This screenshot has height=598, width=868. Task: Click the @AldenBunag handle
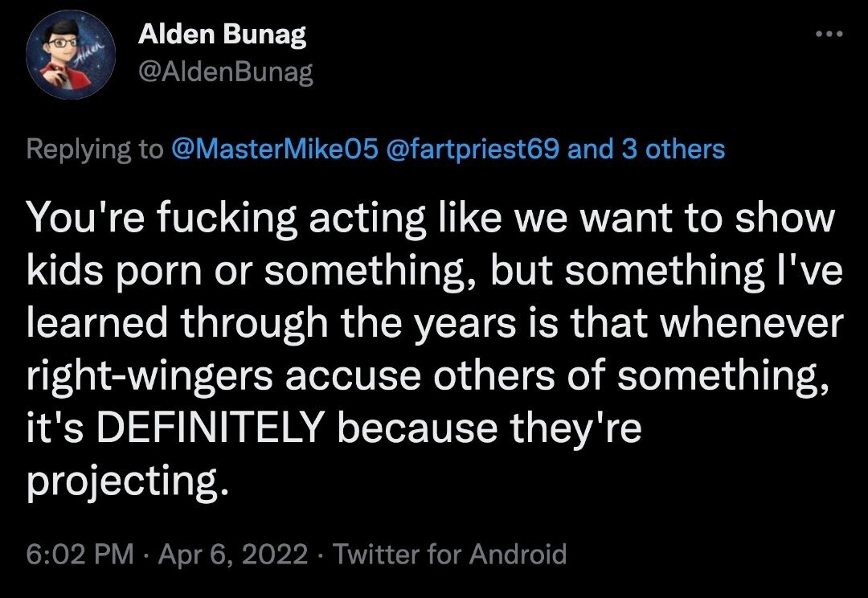226,73
